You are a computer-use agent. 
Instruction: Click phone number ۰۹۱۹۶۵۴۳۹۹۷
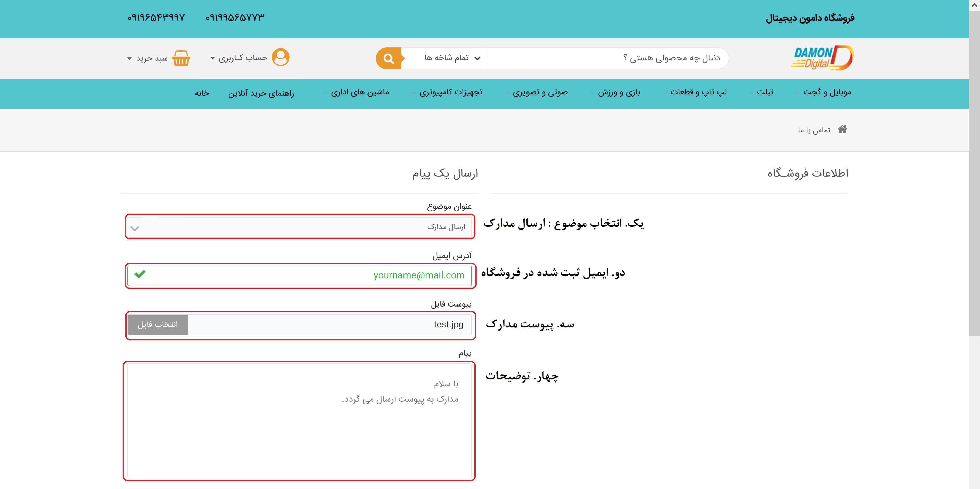156,18
